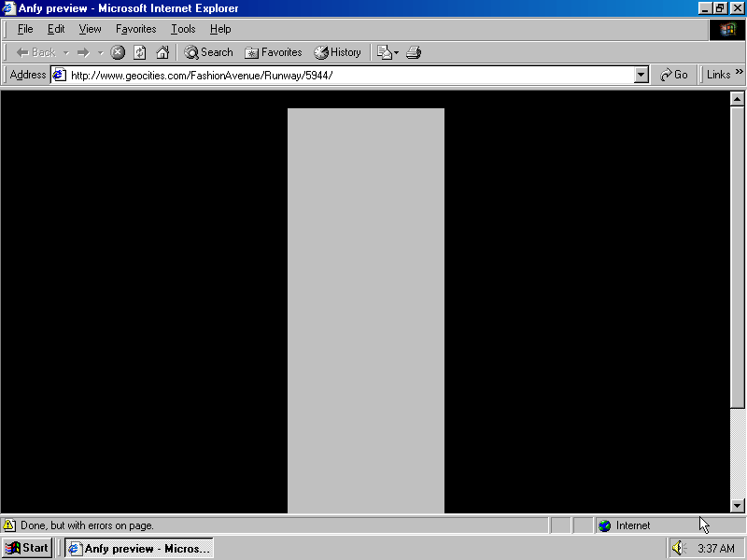Click the scrollbar down arrow
This screenshot has width=747, height=560.
click(x=737, y=506)
